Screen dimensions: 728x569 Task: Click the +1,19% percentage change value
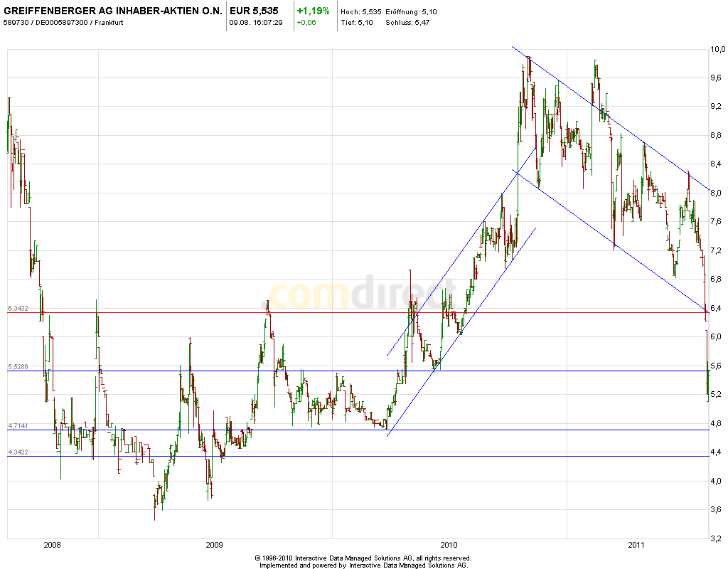pyautogui.click(x=313, y=11)
